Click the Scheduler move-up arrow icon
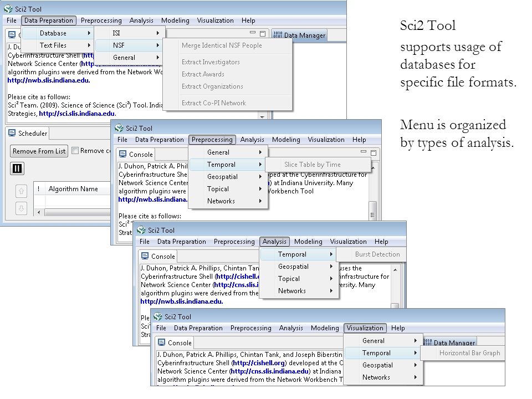 pos(21,191)
